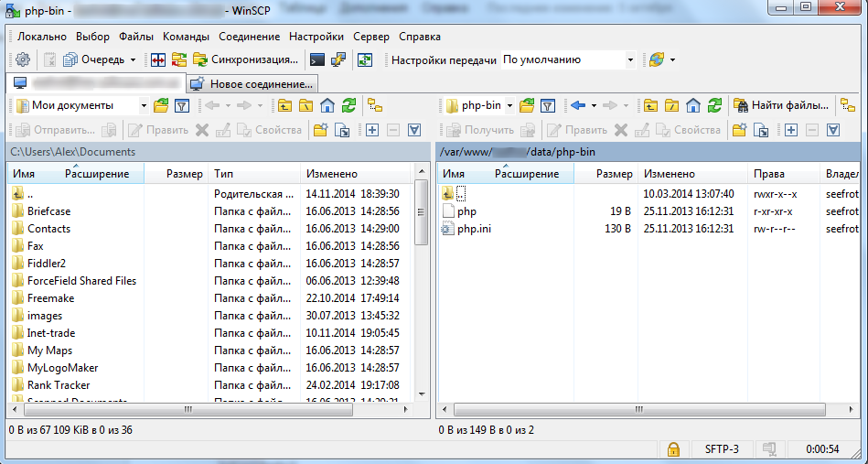868x464 pixels.
Task: Open the Сервер menu
Action: pos(371,37)
